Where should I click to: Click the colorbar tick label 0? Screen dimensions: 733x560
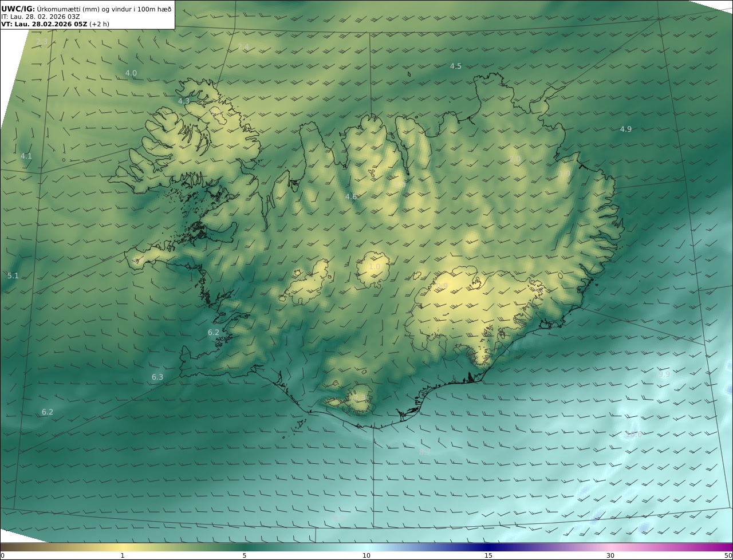(2, 555)
